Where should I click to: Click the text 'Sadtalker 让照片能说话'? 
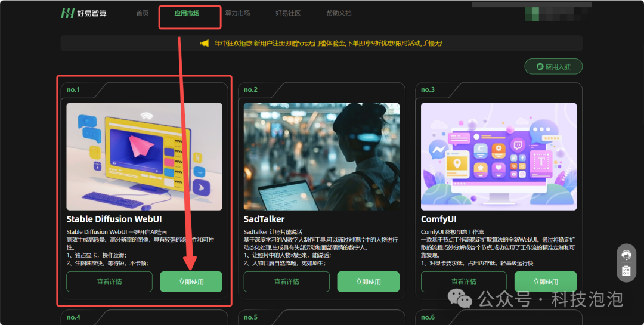coord(273,232)
